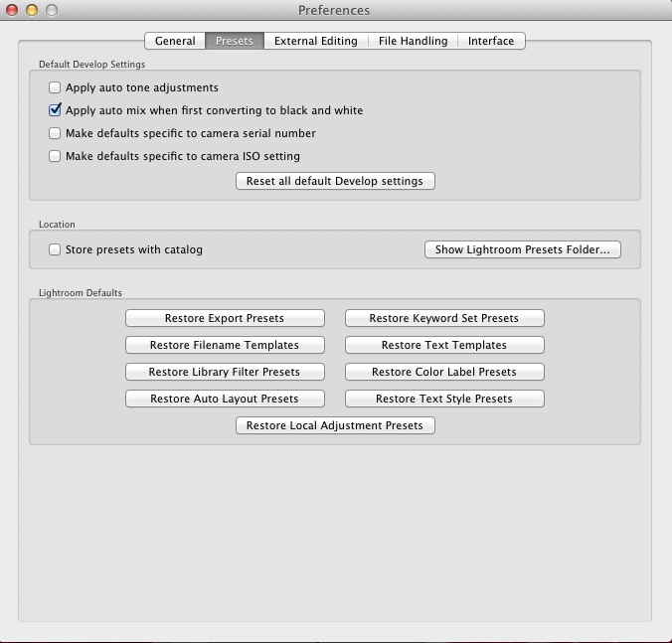The height and width of the screenshot is (643, 672).
Task: Click Show Lightroom Presets Folder button
Action: tap(522, 249)
